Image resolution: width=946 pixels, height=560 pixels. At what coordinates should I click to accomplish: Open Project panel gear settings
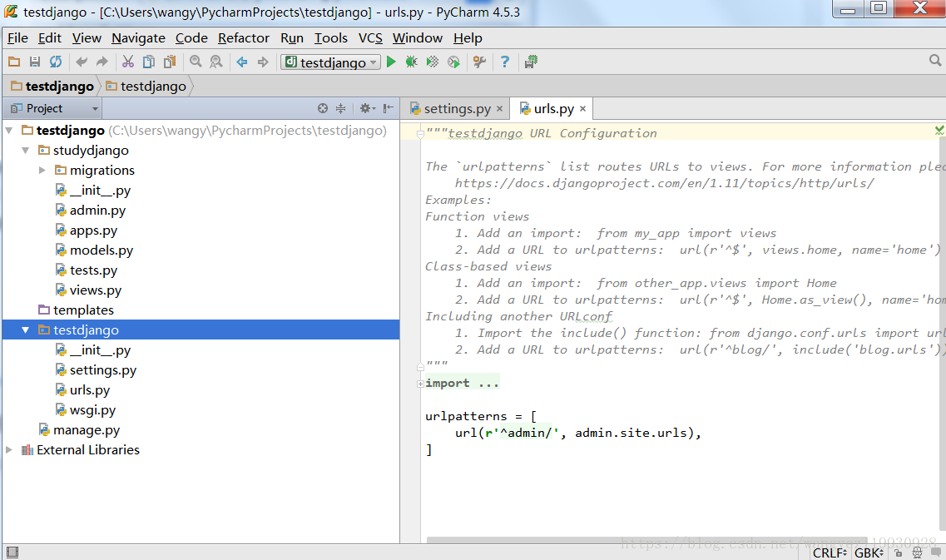[x=368, y=109]
